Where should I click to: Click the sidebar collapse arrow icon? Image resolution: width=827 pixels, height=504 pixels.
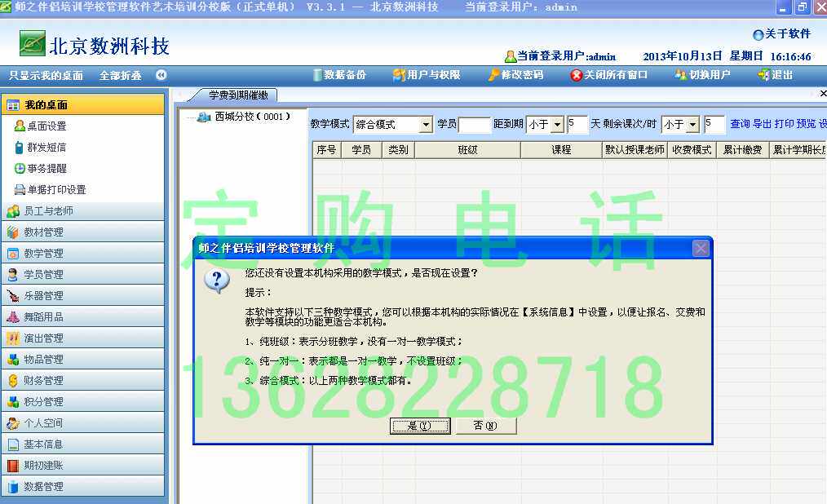point(161,75)
